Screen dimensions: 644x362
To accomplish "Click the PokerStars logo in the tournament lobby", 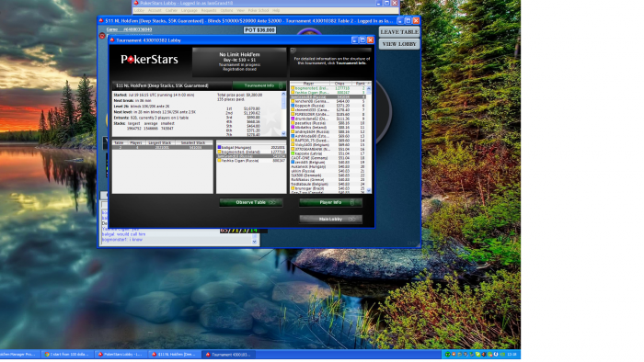I will 149,60.
